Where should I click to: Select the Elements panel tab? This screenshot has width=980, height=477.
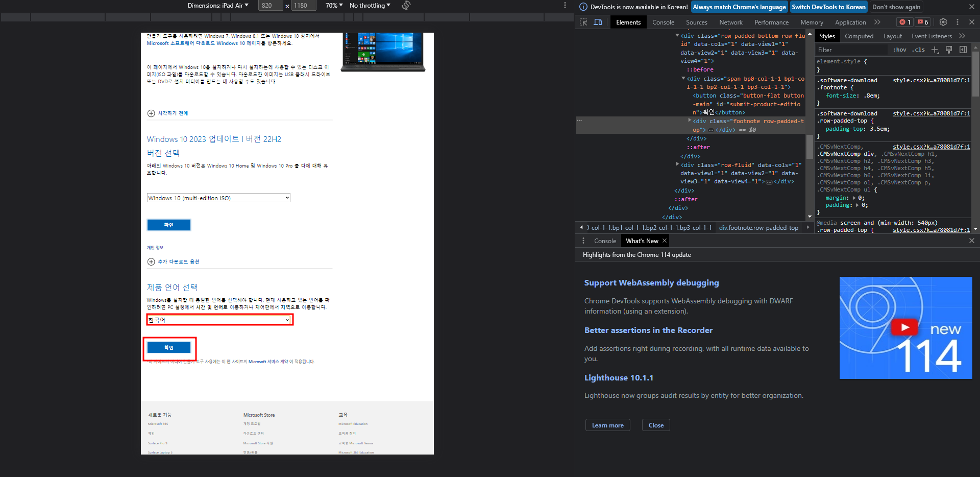tap(628, 22)
